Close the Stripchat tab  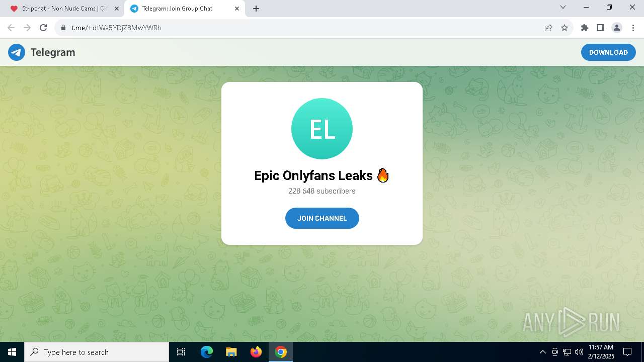pos(117,9)
